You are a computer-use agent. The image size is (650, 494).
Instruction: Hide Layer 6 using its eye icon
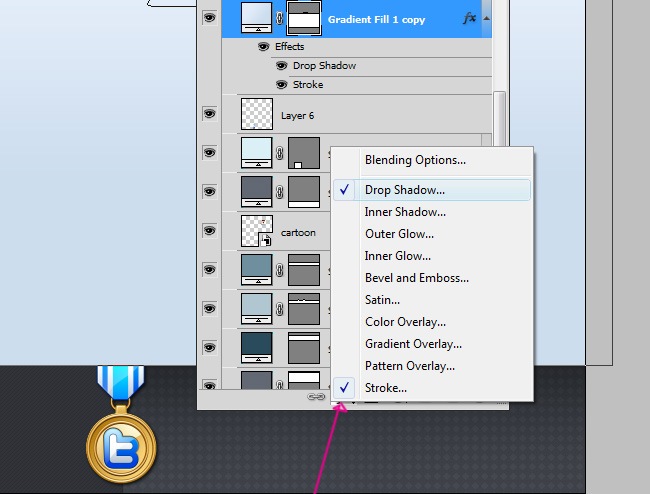pyautogui.click(x=209, y=114)
